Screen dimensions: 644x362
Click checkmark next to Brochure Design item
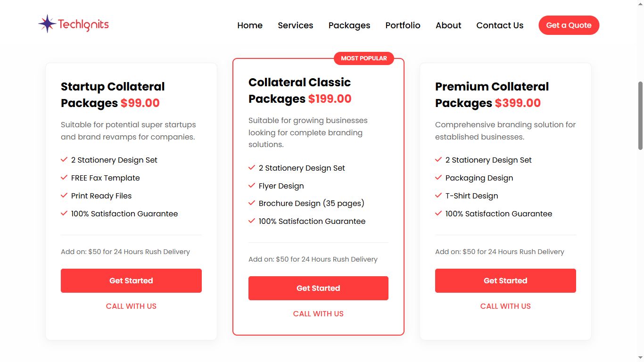tap(252, 204)
